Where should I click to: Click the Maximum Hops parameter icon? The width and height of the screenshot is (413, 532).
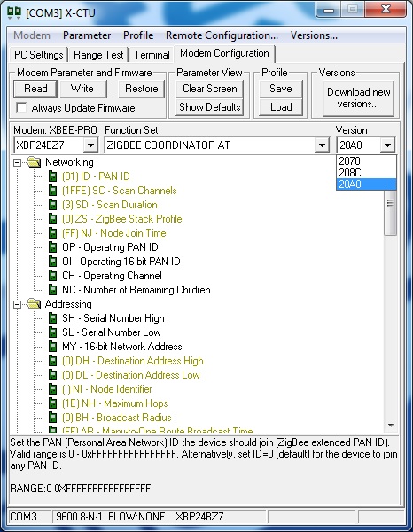tap(52, 403)
